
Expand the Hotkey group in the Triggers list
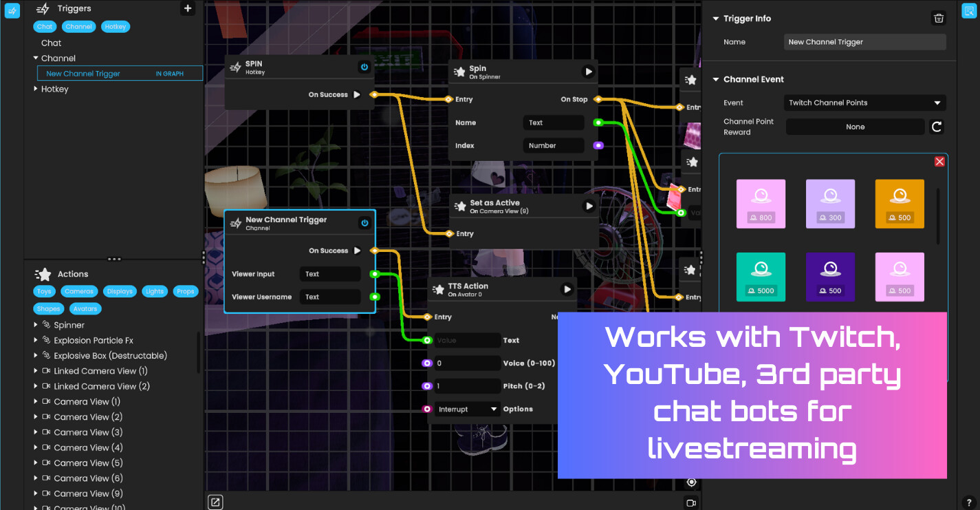35,89
